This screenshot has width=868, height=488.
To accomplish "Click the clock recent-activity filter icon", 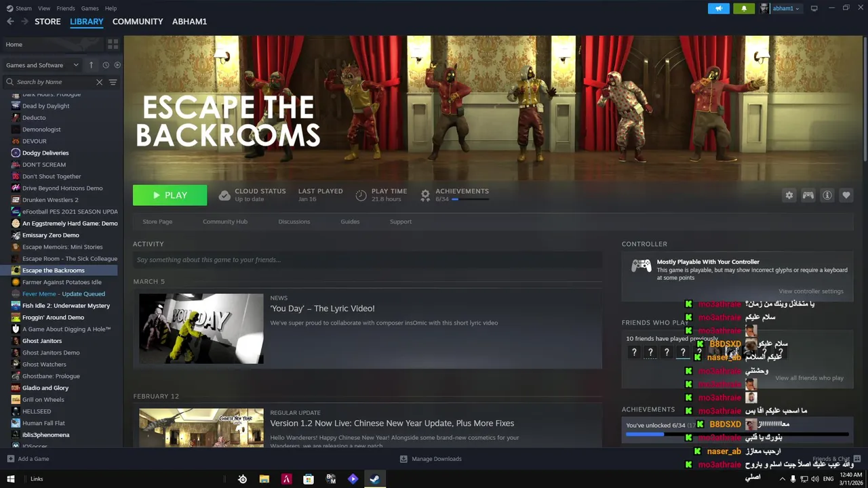I will [106, 65].
